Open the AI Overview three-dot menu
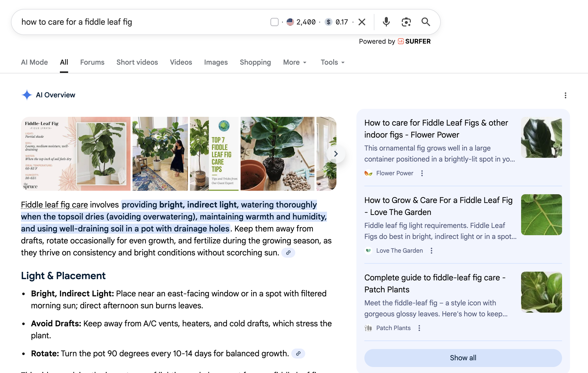Viewport: 588px width, 373px height. click(565, 95)
